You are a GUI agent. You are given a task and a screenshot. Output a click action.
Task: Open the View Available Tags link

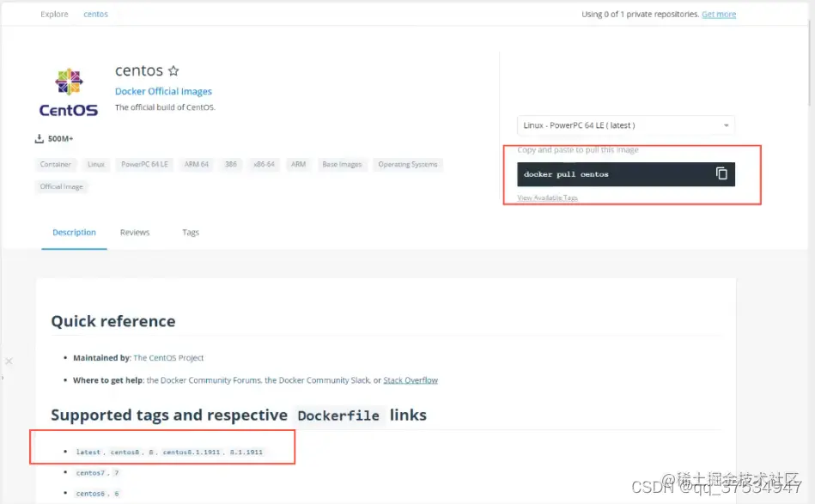tap(547, 197)
